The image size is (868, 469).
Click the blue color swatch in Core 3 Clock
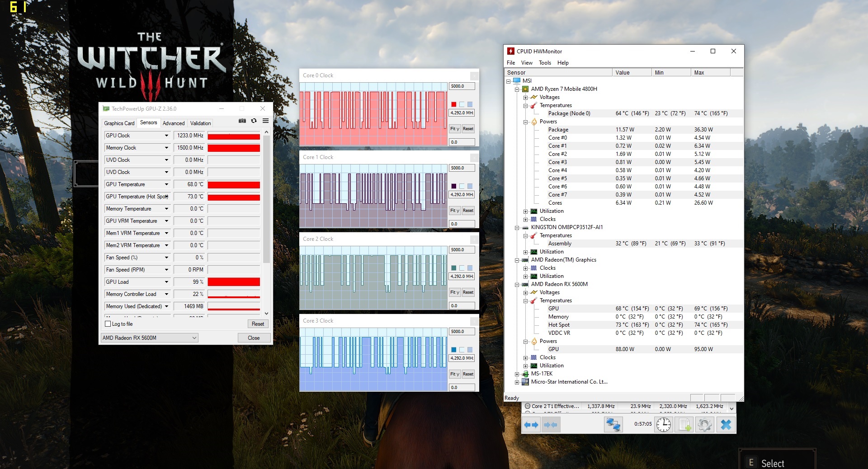[454, 350]
